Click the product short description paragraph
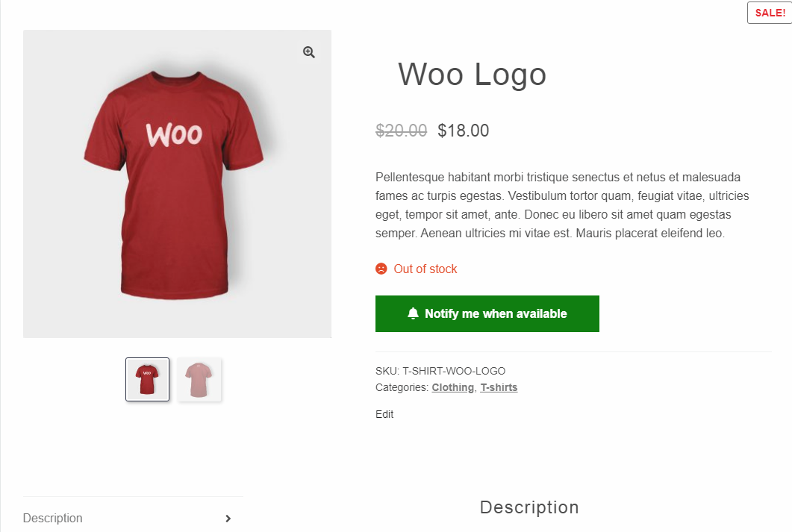Viewport: 792px width, 532px height. coord(562,205)
